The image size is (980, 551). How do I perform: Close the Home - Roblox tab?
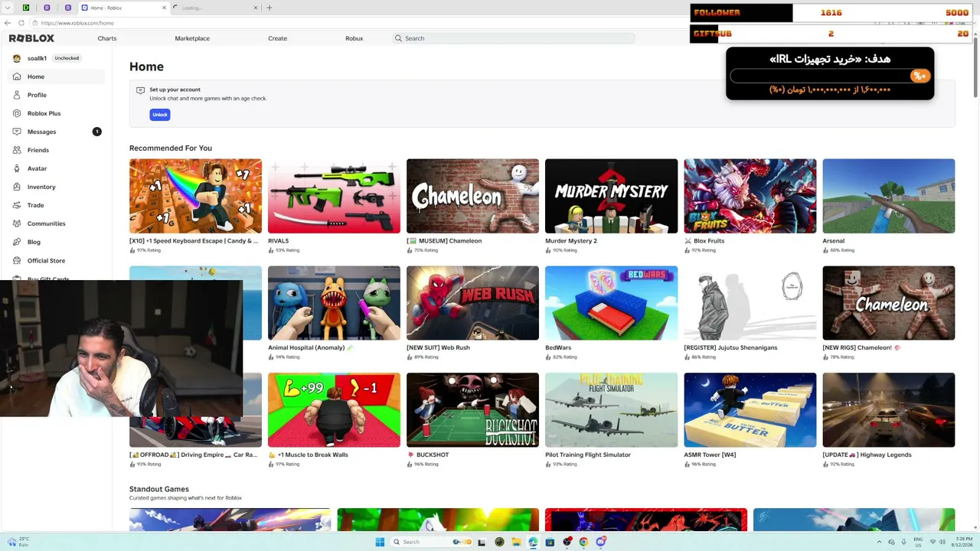165,8
